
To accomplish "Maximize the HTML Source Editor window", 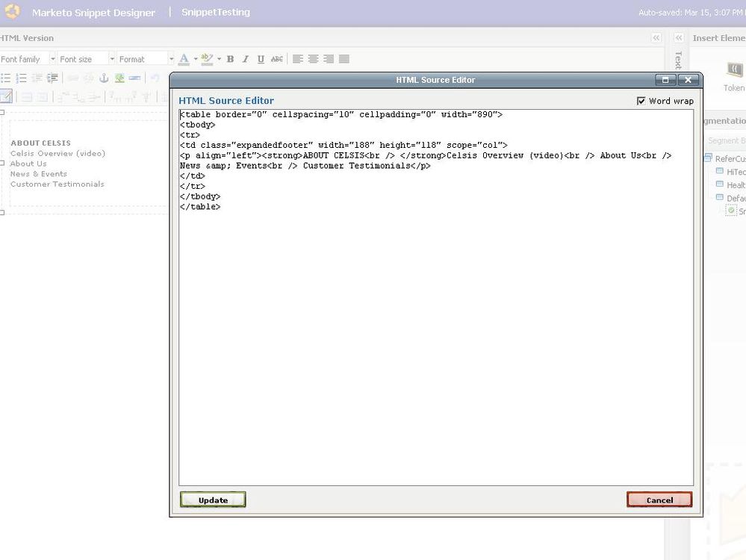I will 665,80.
